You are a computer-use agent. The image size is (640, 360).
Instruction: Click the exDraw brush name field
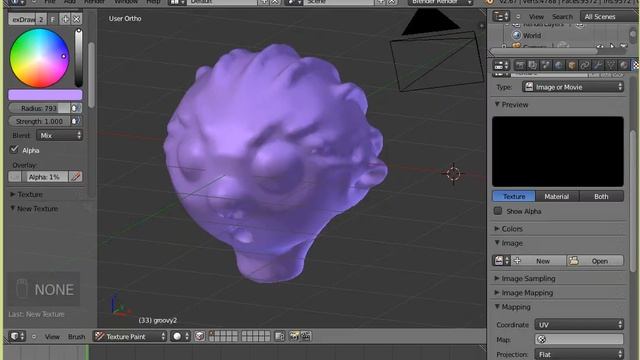pyautogui.click(x=23, y=19)
